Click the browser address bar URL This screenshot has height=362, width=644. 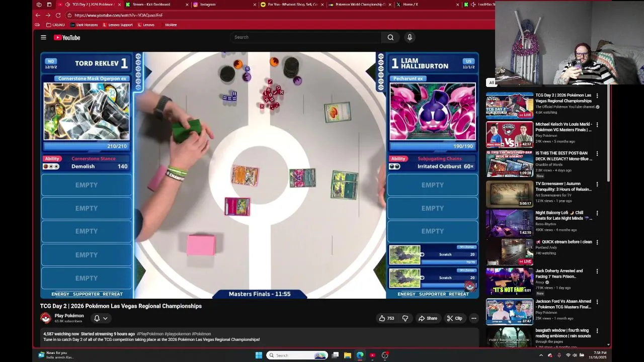pos(118,15)
